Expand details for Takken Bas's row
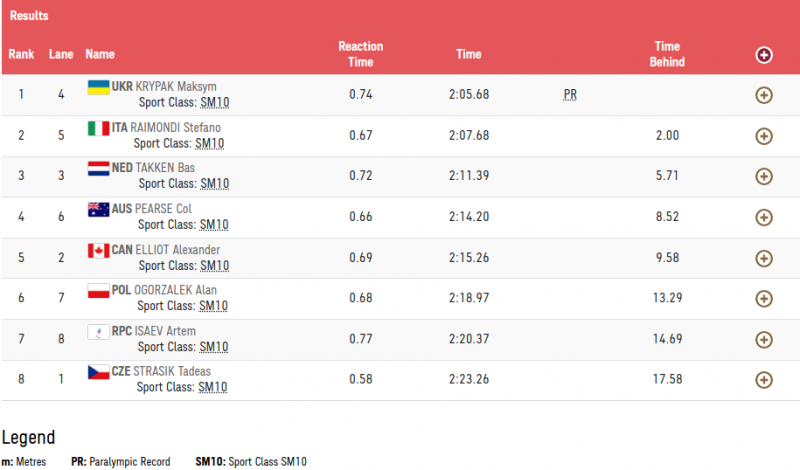Image resolution: width=800 pixels, height=470 pixels. (x=764, y=176)
